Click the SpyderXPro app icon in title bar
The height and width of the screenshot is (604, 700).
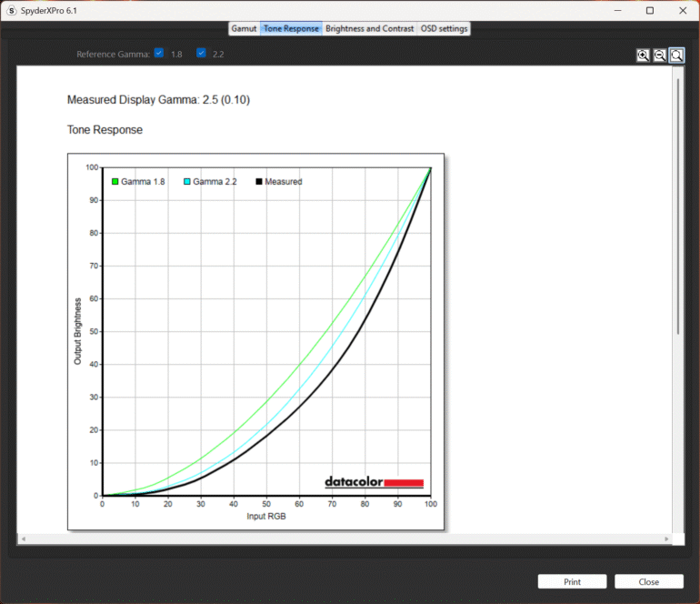click(12, 11)
